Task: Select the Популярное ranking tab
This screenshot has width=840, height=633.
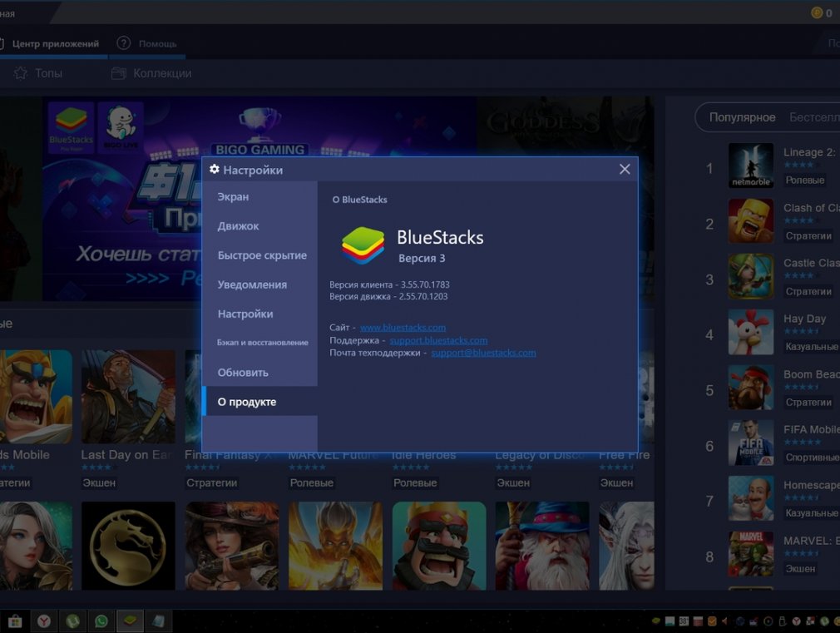Action: [742, 117]
